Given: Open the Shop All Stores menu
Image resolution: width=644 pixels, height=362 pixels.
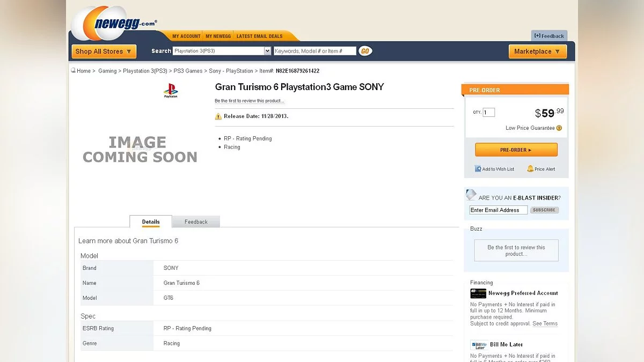Looking at the screenshot, I should coord(104,51).
